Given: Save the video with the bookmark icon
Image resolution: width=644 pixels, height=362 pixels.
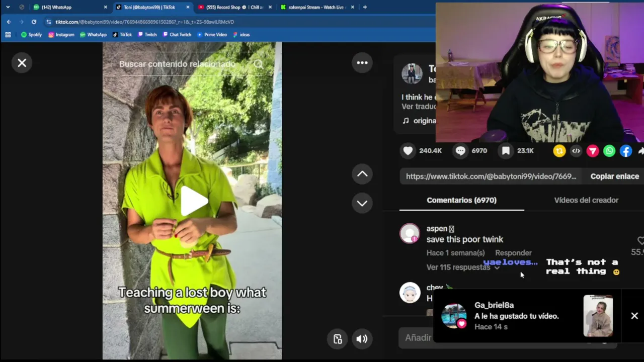Looking at the screenshot, I should click(506, 151).
